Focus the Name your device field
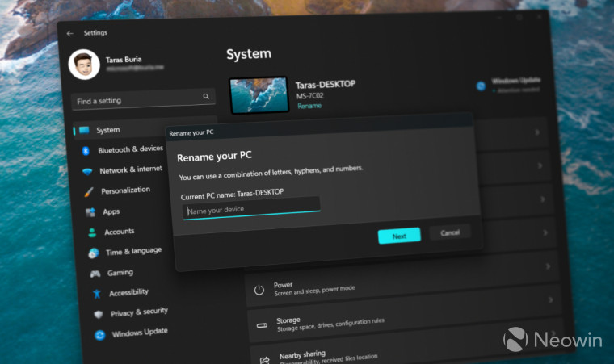This screenshot has width=614, height=364. click(251, 208)
